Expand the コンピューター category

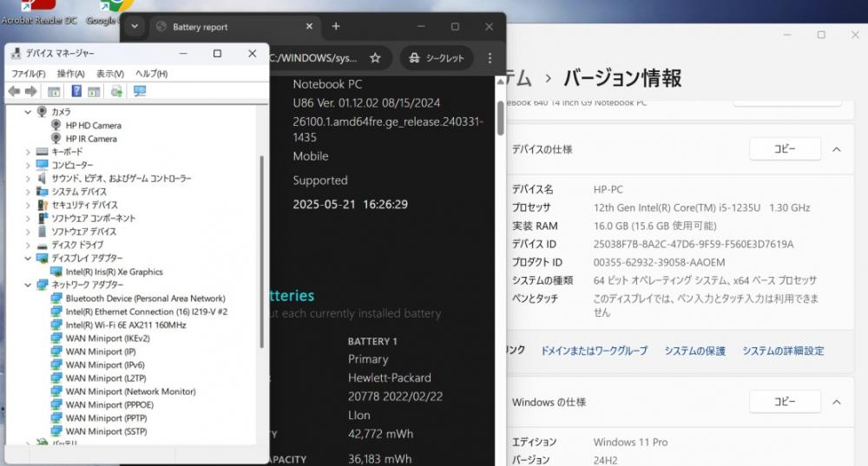coord(28,166)
